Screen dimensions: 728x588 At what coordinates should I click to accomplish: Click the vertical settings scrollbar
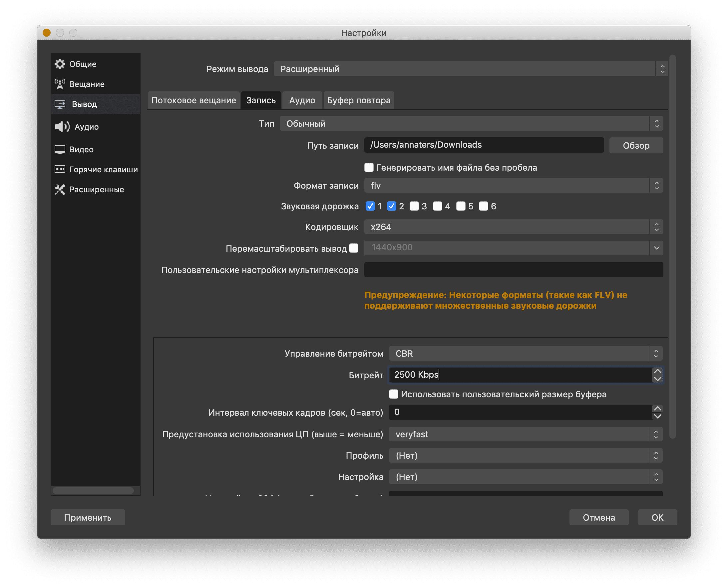[x=672, y=247]
